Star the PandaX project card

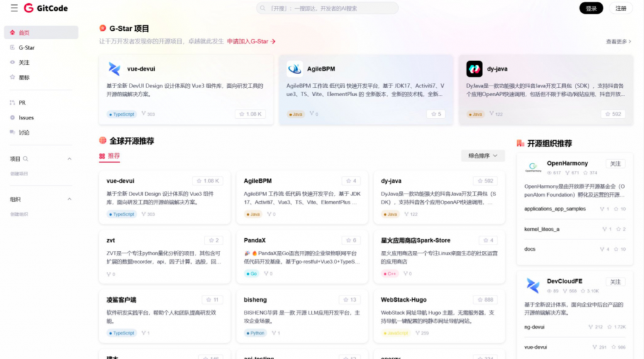[351, 240]
